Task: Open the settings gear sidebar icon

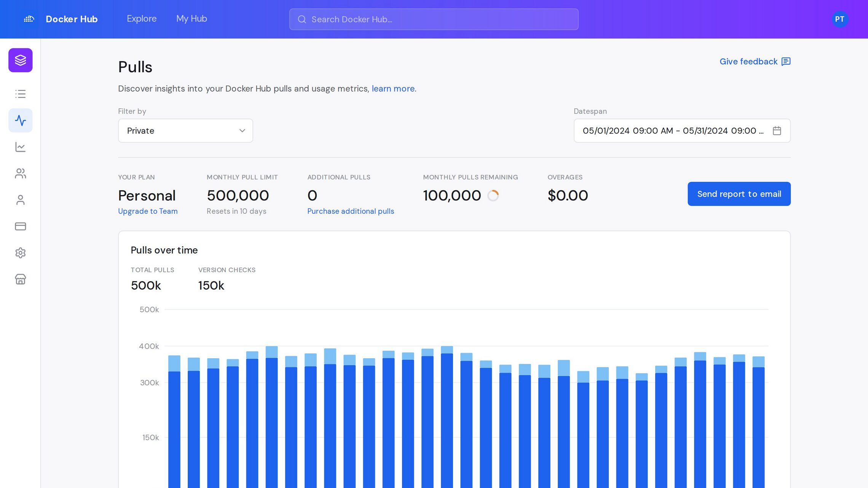Action: click(x=21, y=253)
